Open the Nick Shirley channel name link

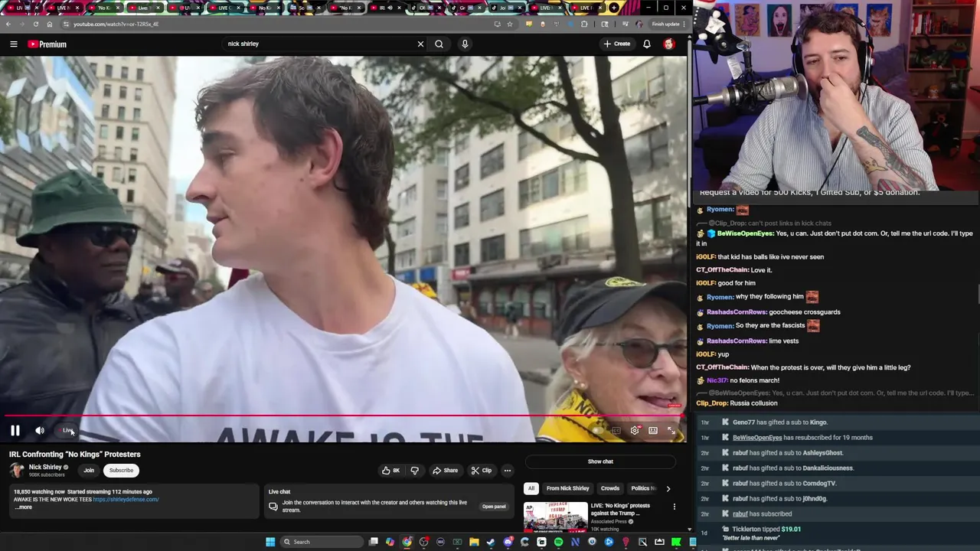tap(45, 467)
